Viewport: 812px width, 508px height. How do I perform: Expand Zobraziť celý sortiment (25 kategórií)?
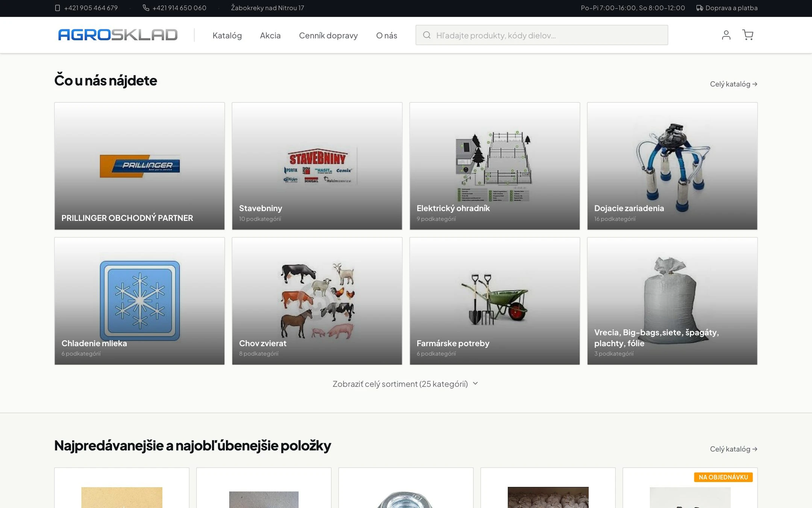(x=405, y=384)
